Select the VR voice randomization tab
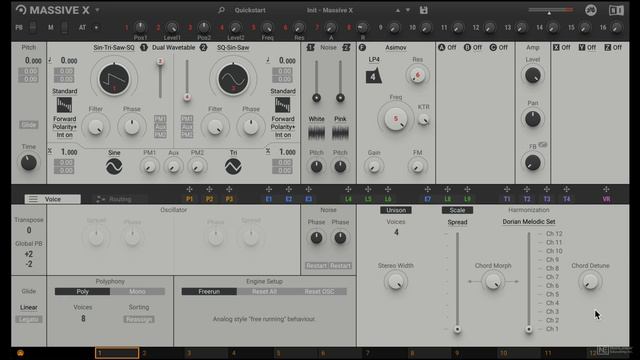 (607, 199)
